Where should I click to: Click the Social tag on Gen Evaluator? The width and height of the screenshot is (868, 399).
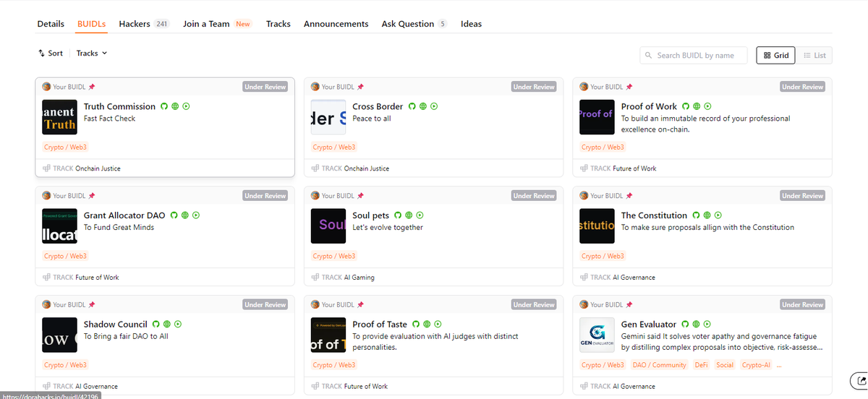[x=725, y=365]
